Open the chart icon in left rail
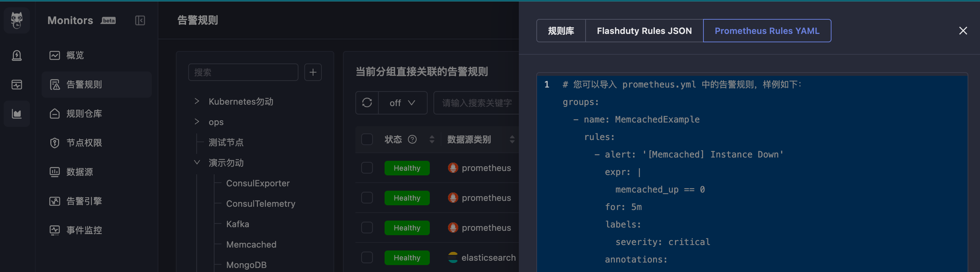Viewport: 980px width, 272px height. click(x=17, y=114)
